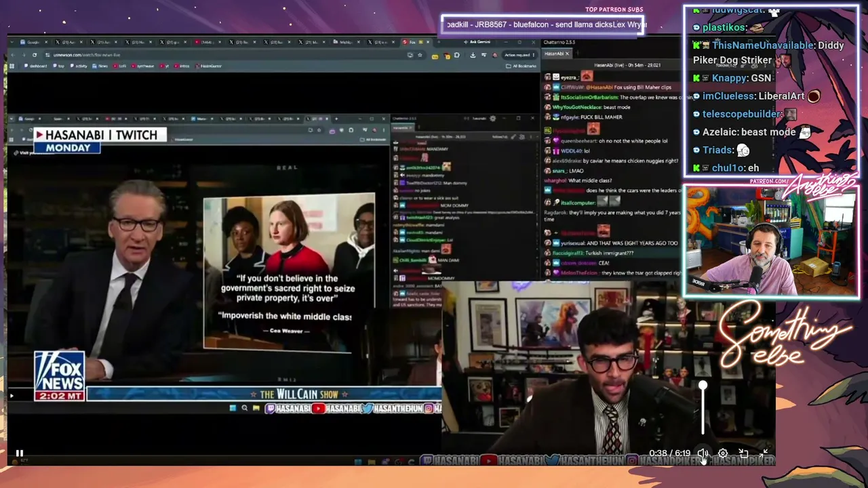Viewport: 868px width, 488px height.
Task: Click the telescopebuilder chat username
Action: coord(741,115)
